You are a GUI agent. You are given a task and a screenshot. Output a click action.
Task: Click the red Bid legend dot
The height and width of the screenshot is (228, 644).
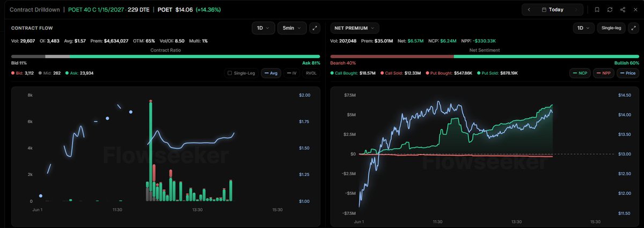pyautogui.click(x=13, y=73)
